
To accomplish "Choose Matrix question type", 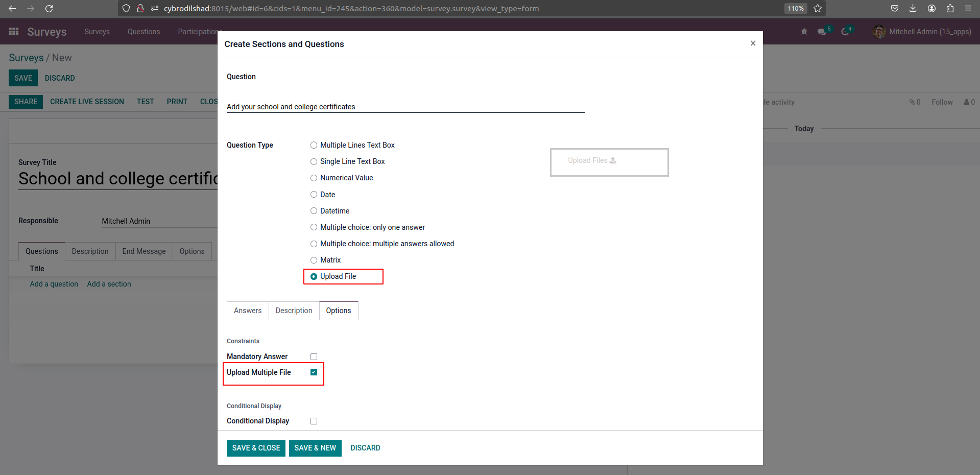I will coord(314,260).
